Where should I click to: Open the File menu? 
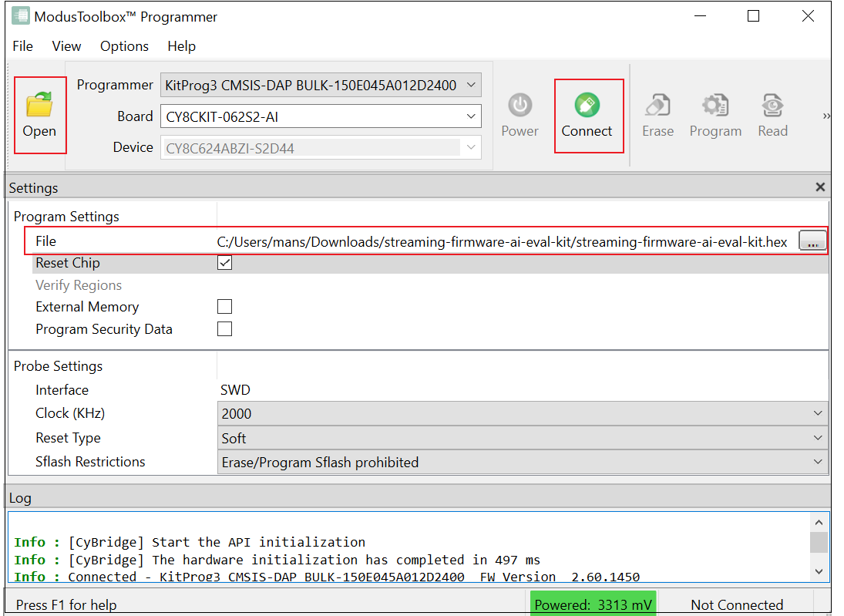click(x=22, y=46)
